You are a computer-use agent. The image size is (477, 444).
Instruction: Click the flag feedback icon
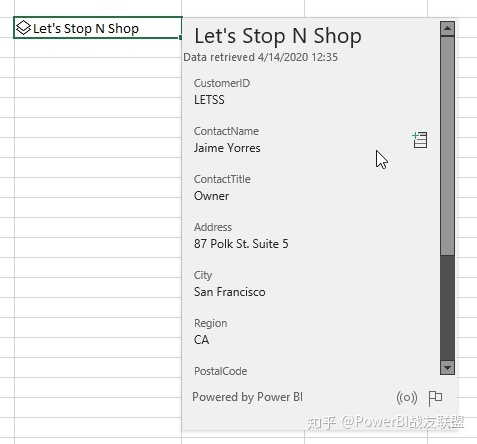point(435,398)
